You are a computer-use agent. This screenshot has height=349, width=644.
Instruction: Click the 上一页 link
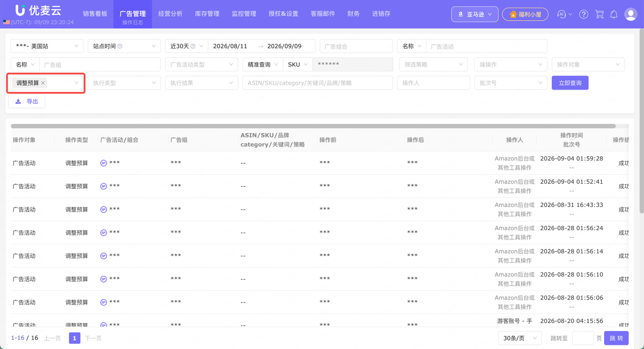pyautogui.click(x=53, y=338)
